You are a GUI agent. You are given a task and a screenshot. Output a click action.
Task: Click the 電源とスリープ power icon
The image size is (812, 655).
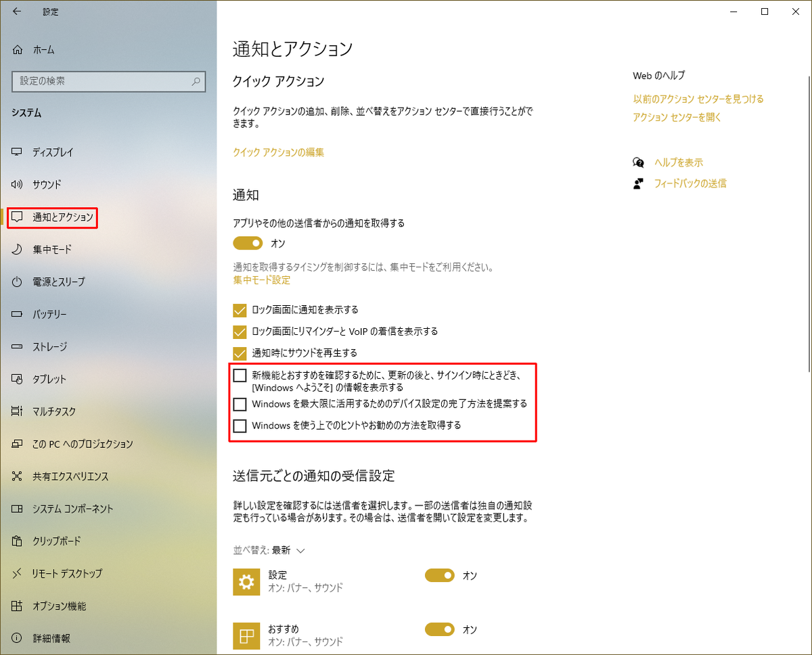click(18, 281)
